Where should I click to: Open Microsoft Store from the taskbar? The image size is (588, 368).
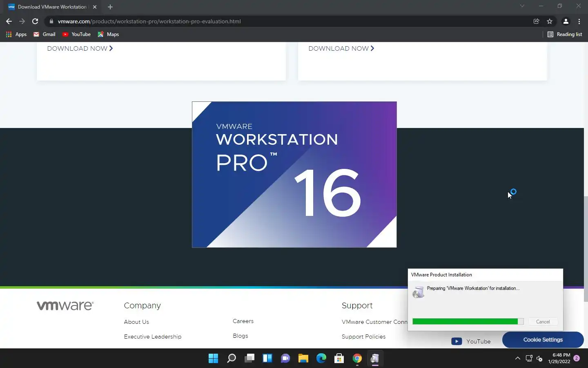tap(339, 359)
